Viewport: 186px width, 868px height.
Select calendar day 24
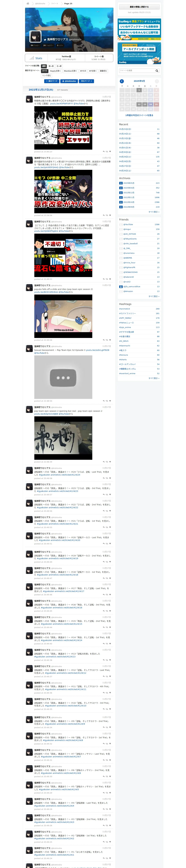[x=151, y=104]
